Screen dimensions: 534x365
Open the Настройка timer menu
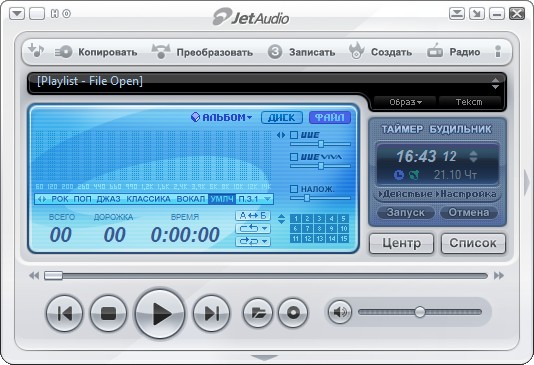466,194
